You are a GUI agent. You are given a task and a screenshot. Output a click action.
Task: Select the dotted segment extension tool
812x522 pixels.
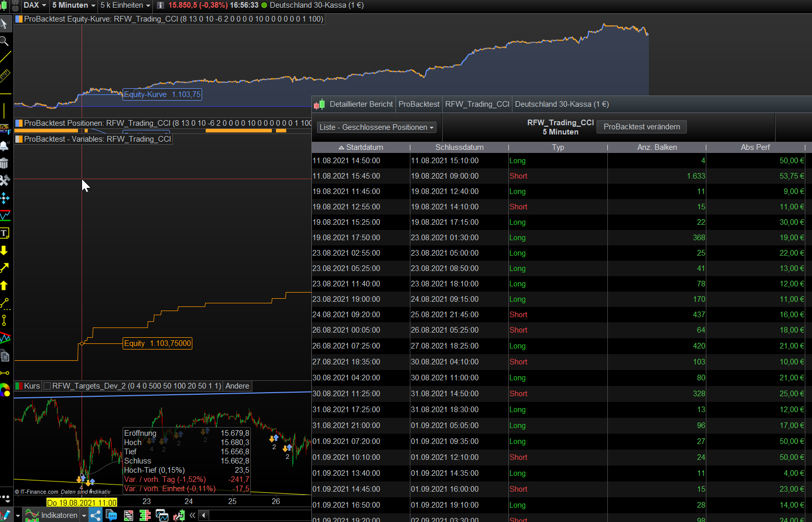5,303
